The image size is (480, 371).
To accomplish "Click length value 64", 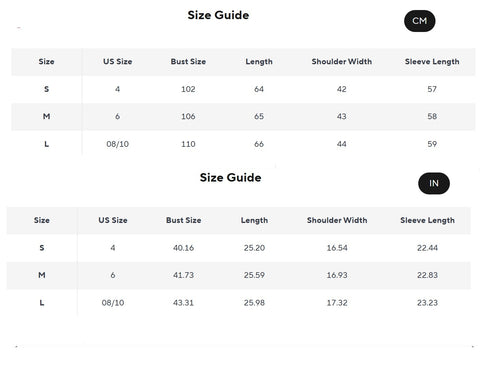I will [x=259, y=89].
